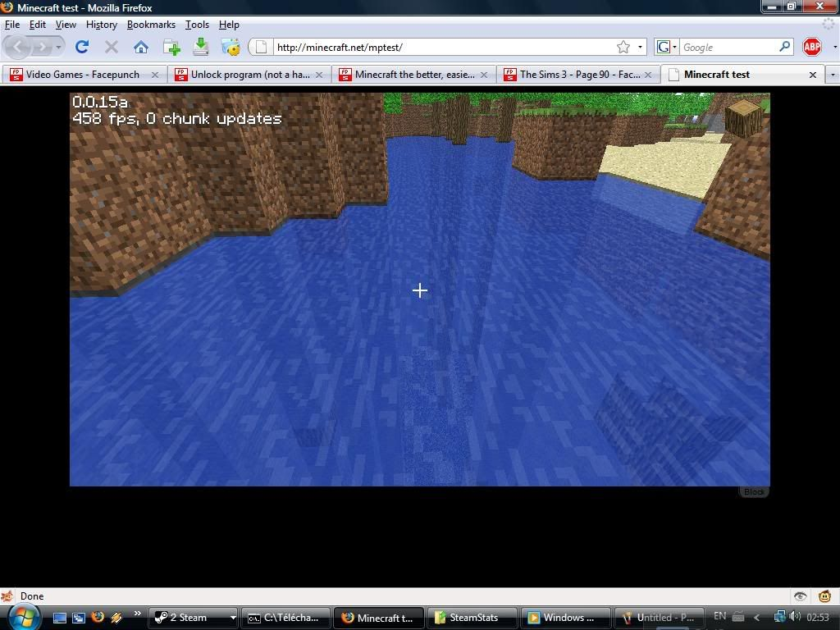This screenshot has height=630, width=840.
Task: Go forward with the Forward arrow
Action: (41, 47)
